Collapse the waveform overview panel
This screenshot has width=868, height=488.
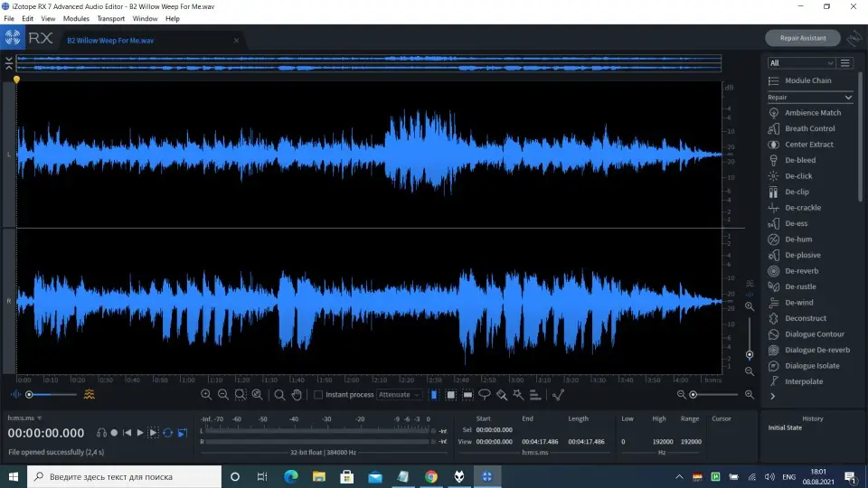(x=9, y=63)
